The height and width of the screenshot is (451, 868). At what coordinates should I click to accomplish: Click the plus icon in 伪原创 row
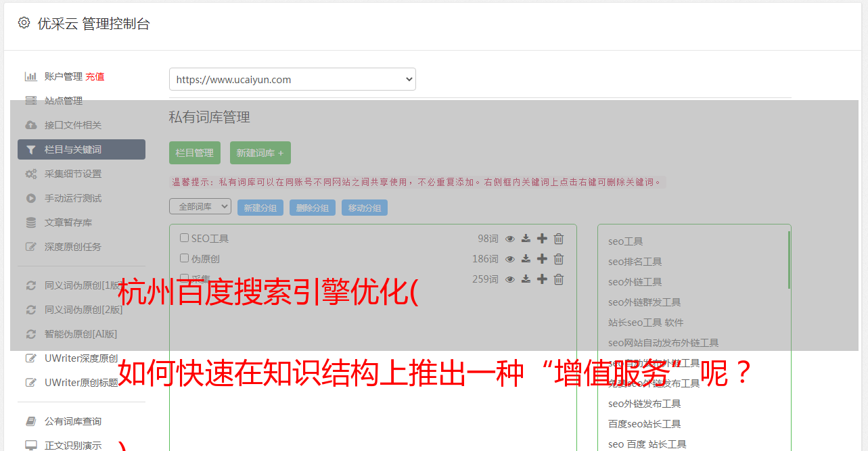click(x=542, y=259)
